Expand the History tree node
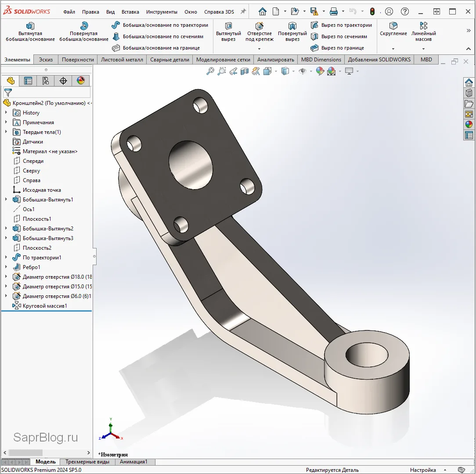This screenshot has width=476, height=474. click(6, 113)
